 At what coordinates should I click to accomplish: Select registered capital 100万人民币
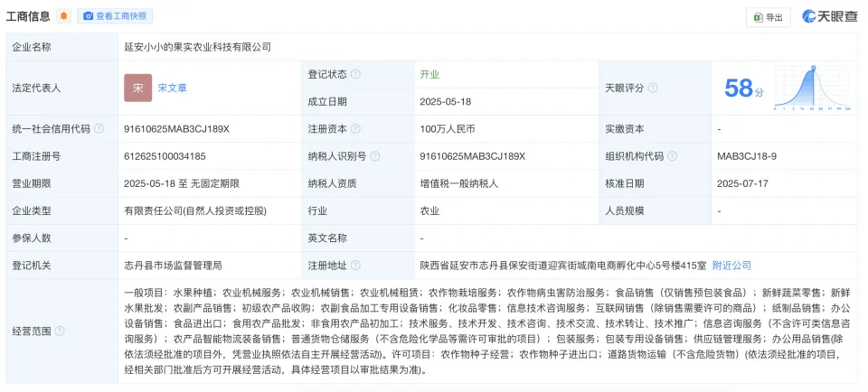pos(448,129)
